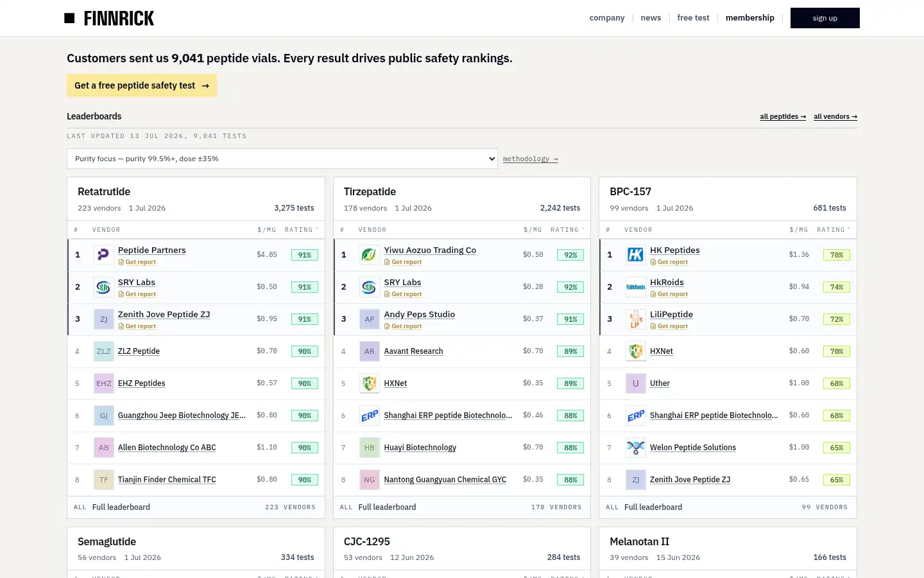Follow the all vendors link

pyautogui.click(x=835, y=117)
